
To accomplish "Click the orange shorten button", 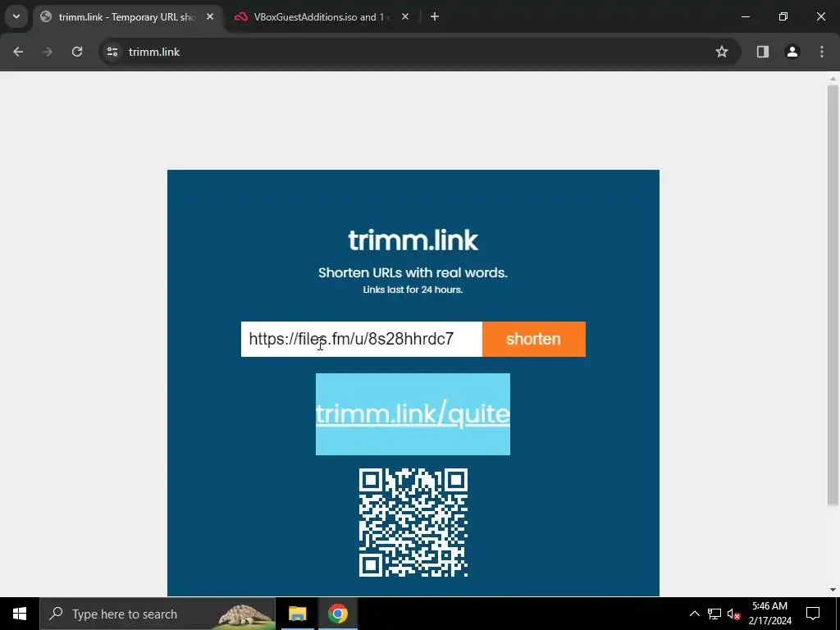I will pyautogui.click(x=533, y=339).
